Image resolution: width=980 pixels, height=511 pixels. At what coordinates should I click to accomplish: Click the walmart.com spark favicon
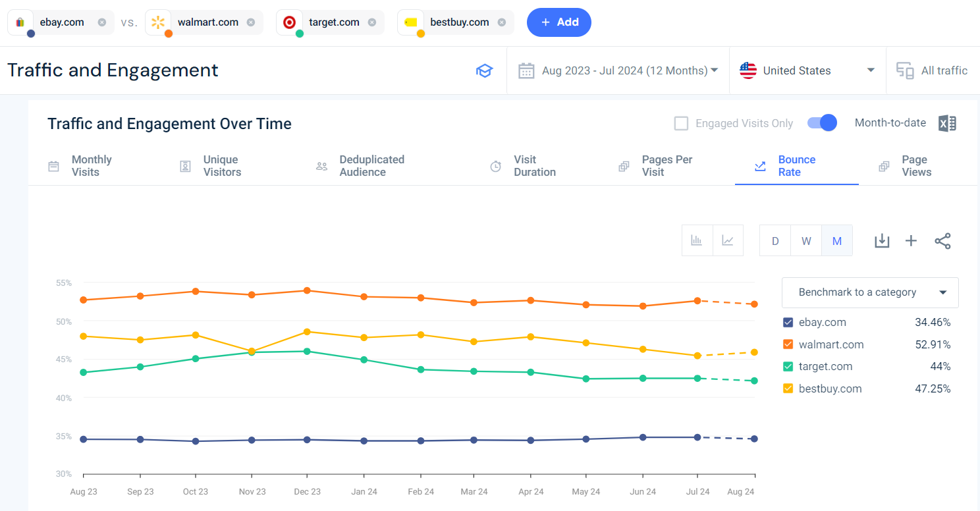[x=157, y=22]
